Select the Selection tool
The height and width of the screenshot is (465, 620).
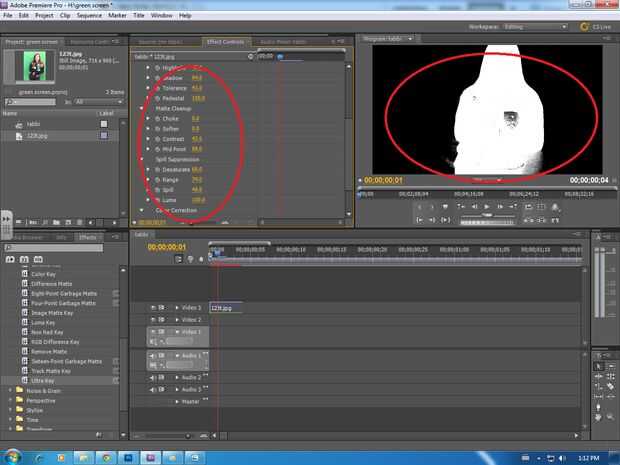tap(598, 367)
